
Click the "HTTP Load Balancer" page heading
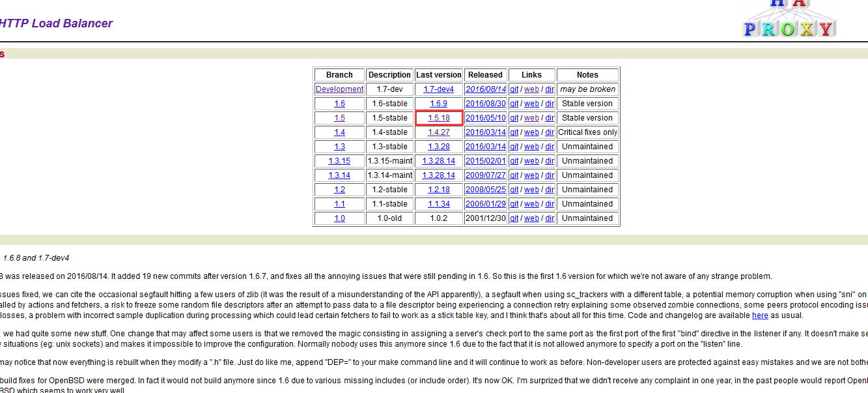coord(56,23)
